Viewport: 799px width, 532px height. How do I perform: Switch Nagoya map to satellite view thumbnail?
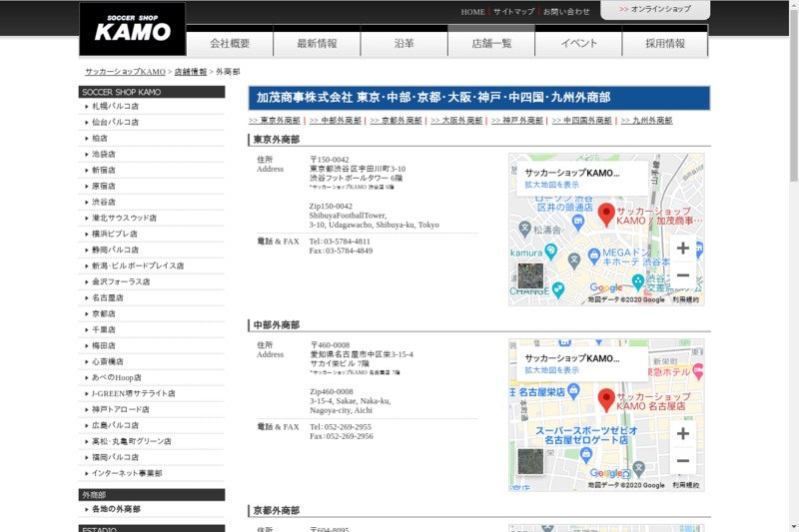tap(530, 462)
